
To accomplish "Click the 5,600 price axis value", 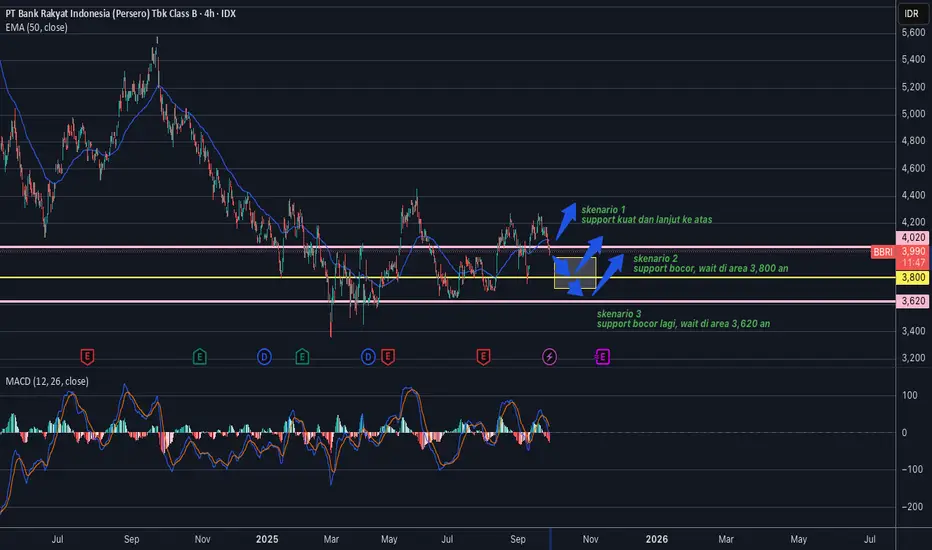I will click(913, 33).
